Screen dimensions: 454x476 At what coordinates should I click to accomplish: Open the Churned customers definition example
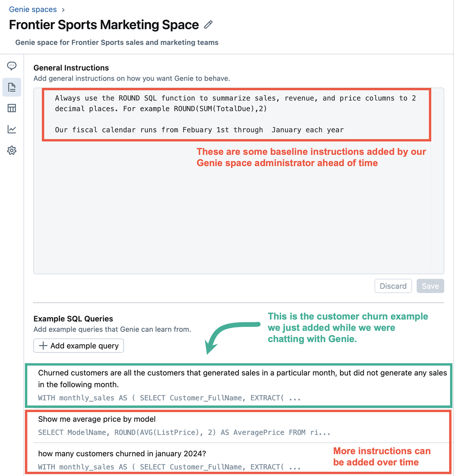tap(242, 378)
